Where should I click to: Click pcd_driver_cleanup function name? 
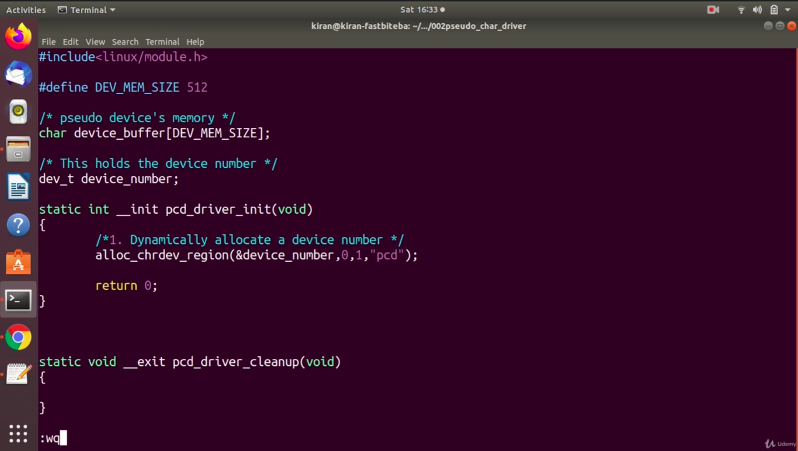[236, 362]
